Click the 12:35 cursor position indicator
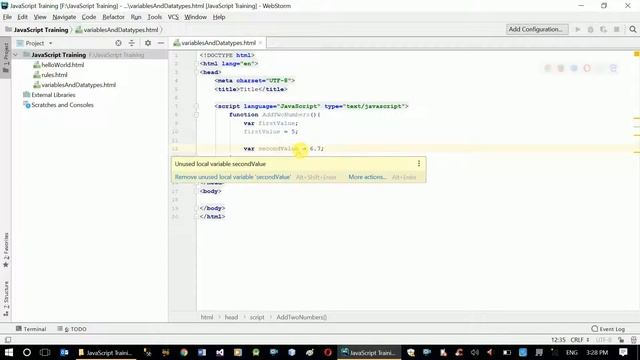The height and width of the screenshot is (360, 640). click(x=558, y=340)
